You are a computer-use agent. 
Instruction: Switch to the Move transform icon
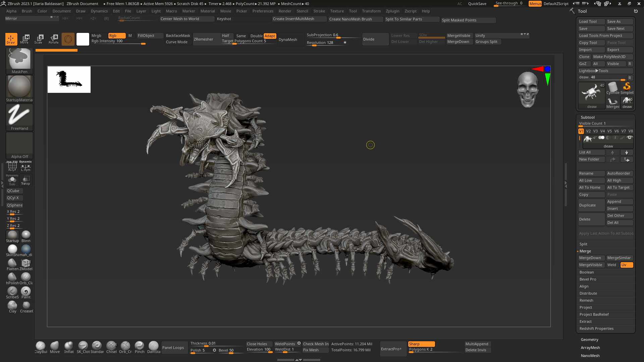pos(25,39)
